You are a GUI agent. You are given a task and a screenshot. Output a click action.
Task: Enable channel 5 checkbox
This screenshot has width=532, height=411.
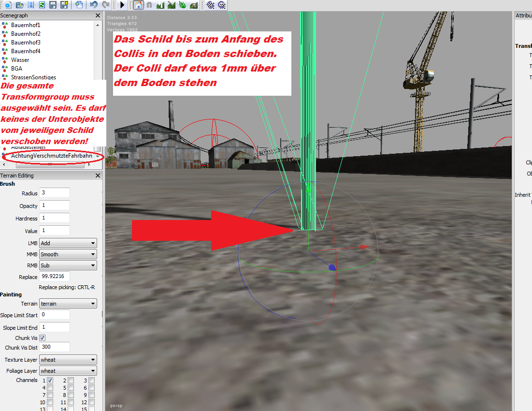[71, 388]
